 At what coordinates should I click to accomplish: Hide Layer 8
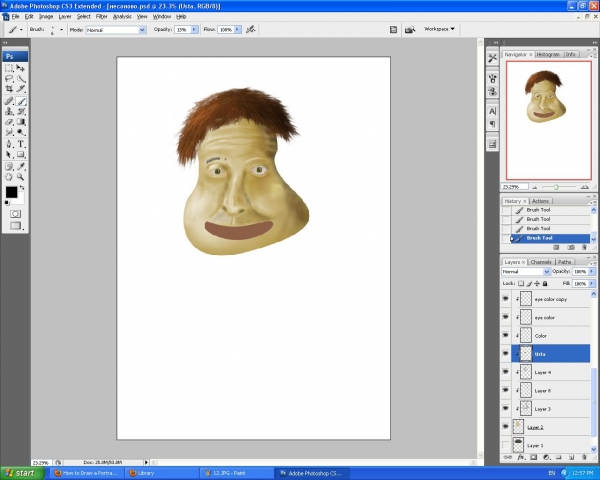(506, 390)
